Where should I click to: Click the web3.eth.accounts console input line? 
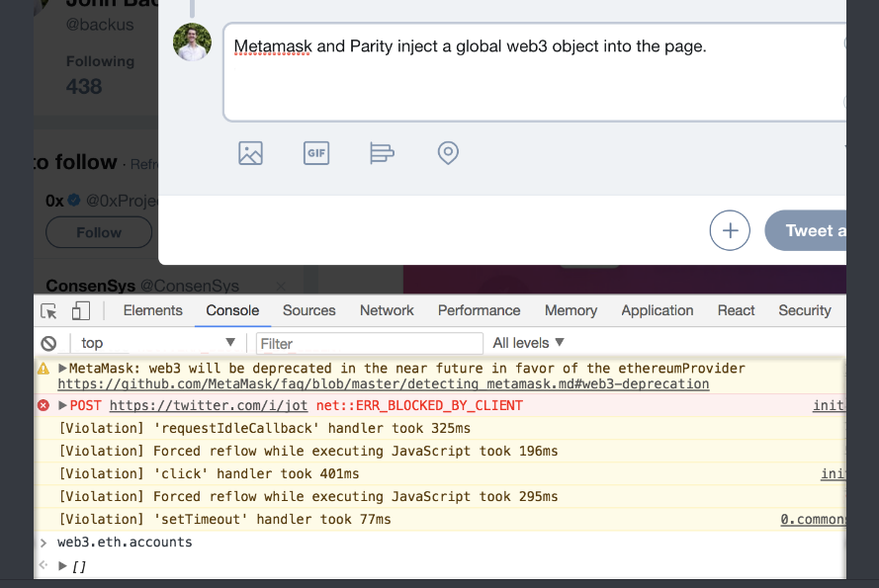coord(125,542)
